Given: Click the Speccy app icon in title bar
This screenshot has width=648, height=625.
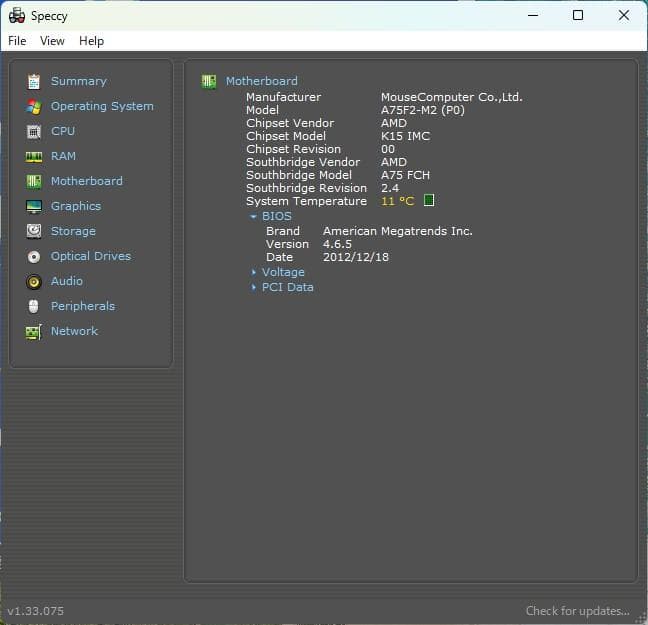Looking at the screenshot, I should tap(17, 16).
